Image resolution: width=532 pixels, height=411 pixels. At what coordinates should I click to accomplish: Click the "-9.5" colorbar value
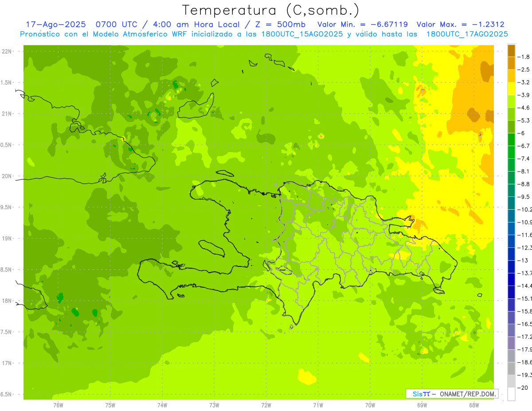(x=524, y=197)
